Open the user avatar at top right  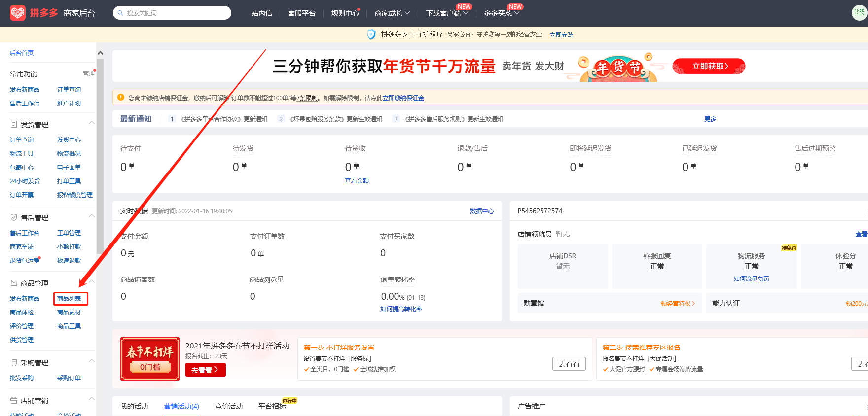pyautogui.click(x=860, y=13)
